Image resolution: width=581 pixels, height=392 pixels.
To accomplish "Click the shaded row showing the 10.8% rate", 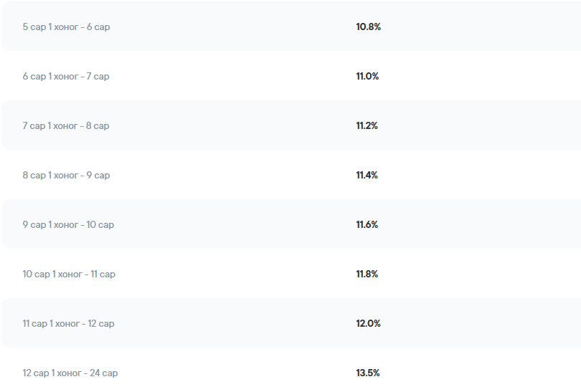I will click(x=215, y=27).
